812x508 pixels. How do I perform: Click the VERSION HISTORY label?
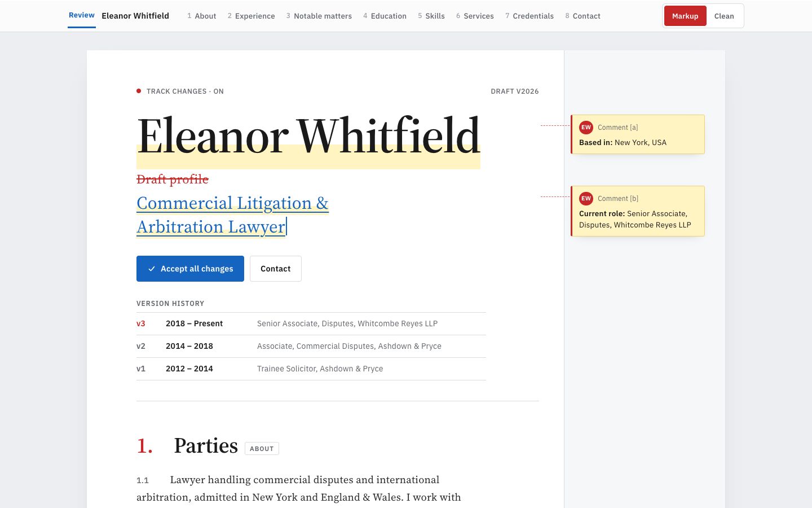pyautogui.click(x=170, y=304)
